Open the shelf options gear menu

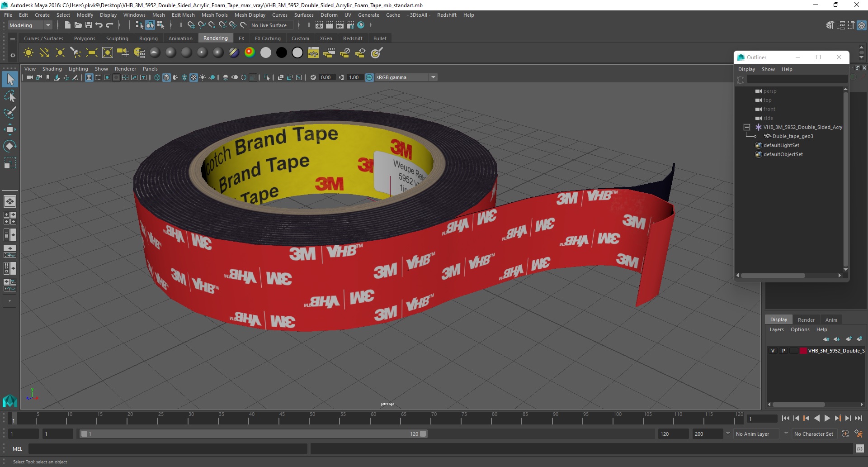pyautogui.click(x=13, y=55)
